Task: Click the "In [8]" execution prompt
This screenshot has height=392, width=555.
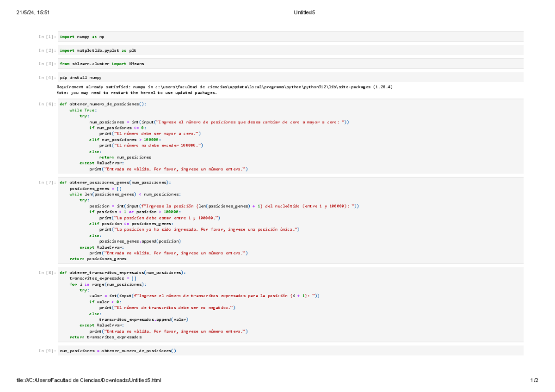Action: tap(46, 272)
